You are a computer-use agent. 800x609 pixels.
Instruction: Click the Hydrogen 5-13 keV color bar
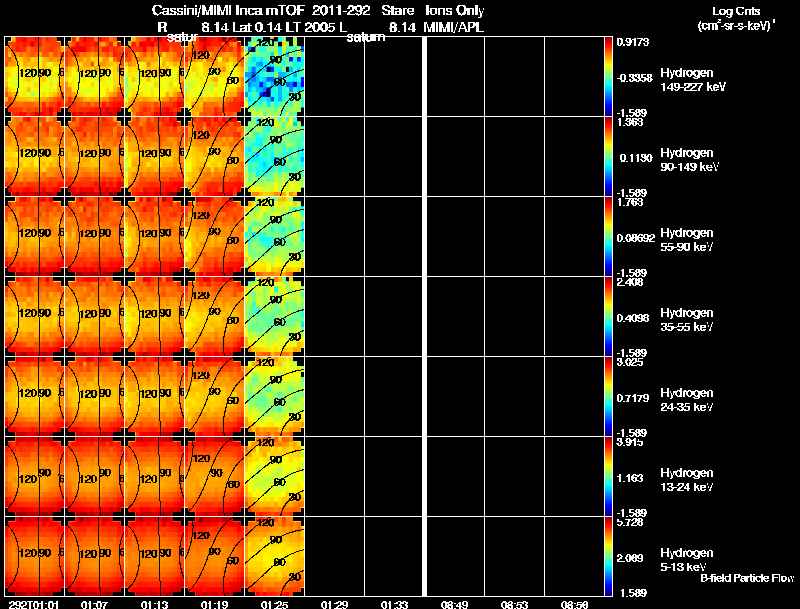pyautogui.click(x=608, y=556)
